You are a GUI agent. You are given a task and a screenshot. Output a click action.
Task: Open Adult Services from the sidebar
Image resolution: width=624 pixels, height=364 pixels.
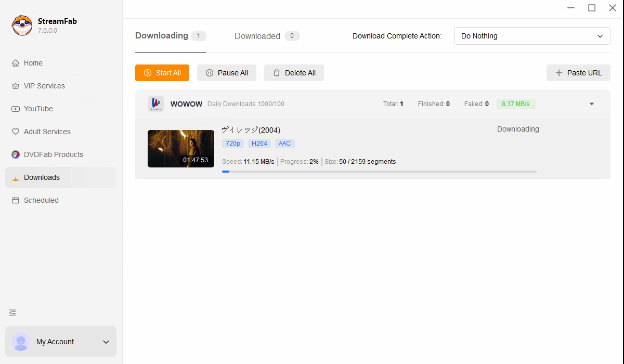[47, 132]
